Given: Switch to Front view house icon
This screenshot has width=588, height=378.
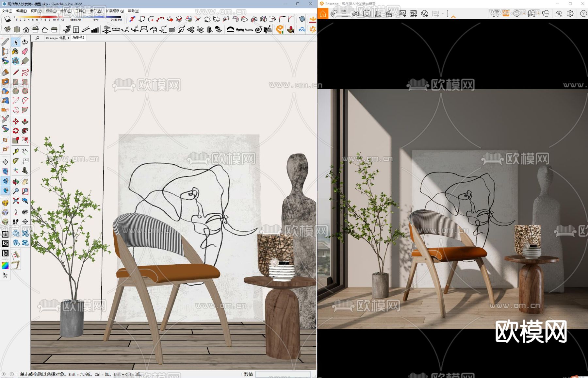Looking at the screenshot, I should [26, 30].
